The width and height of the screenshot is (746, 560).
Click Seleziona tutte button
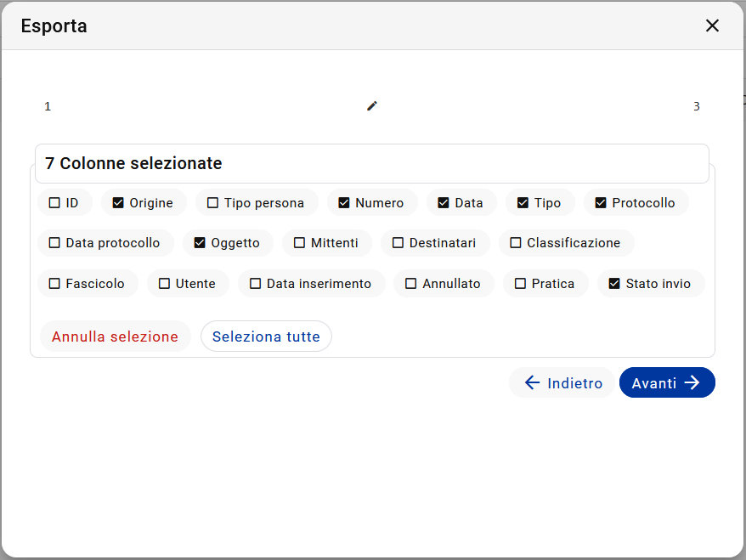266,337
